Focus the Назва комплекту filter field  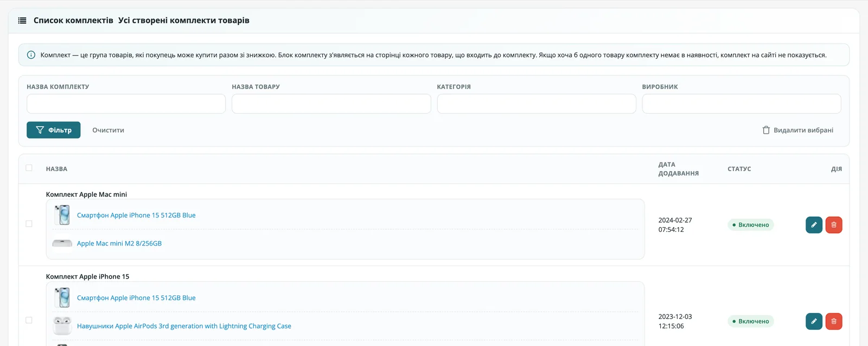pyautogui.click(x=126, y=104)
